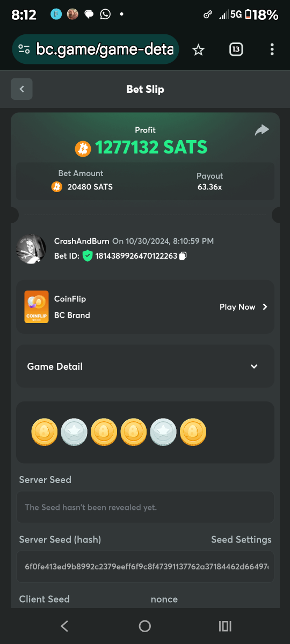Bookmark page with the star icon
This screenshot has width=290, height=644.
199,50
